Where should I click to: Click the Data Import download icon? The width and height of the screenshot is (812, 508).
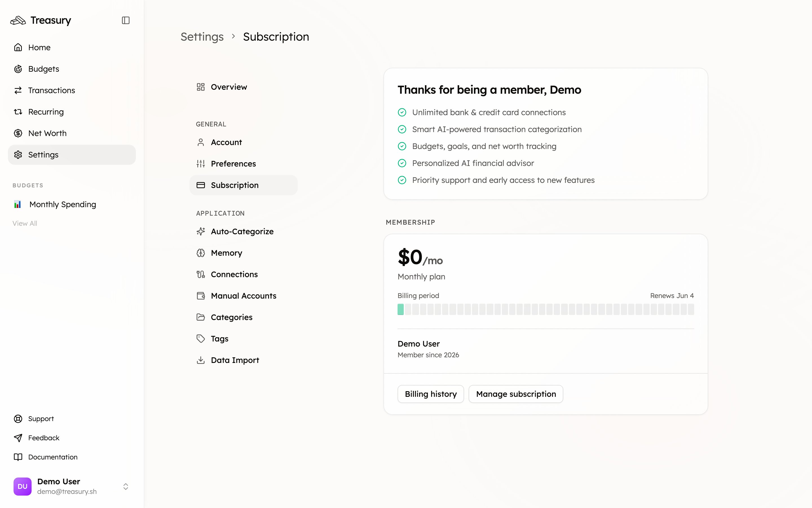click(x=201, y=360)
